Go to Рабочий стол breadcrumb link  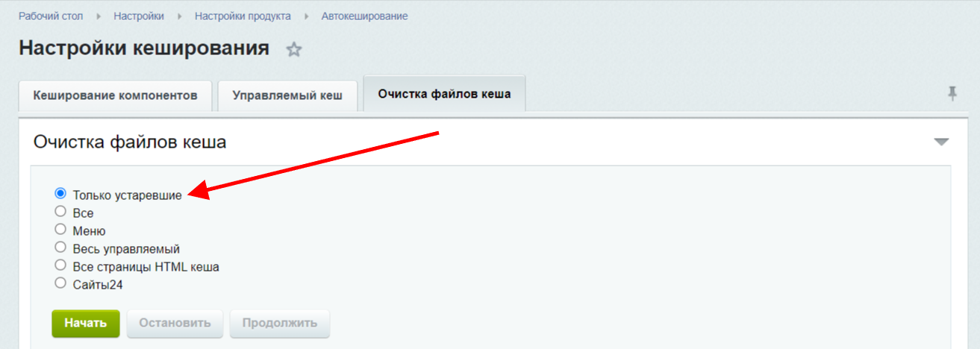(51, 16)
